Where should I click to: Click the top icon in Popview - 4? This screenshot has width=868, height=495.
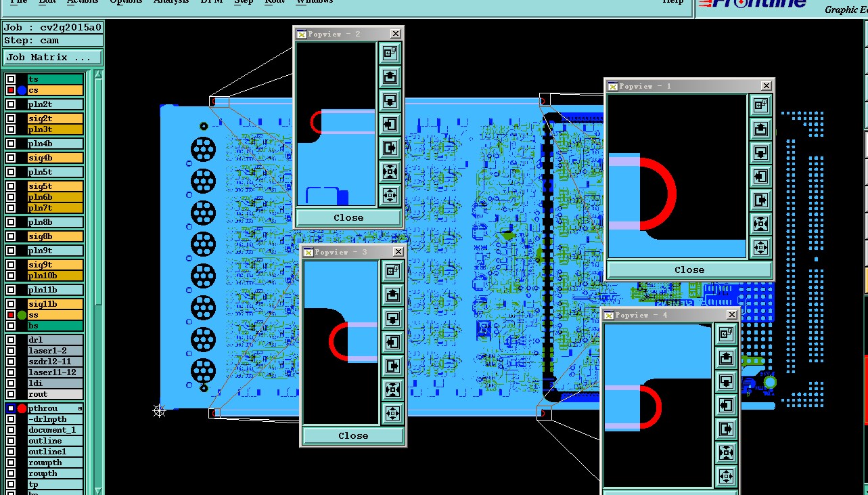726,335
